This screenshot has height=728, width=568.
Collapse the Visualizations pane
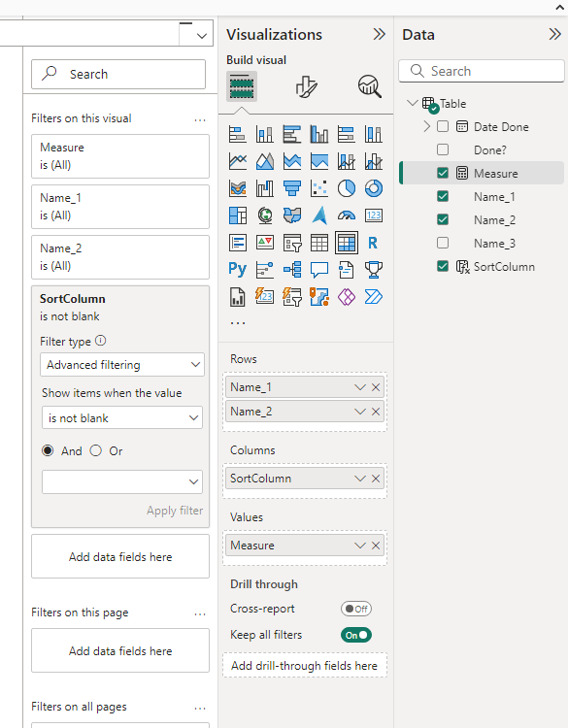379,34
